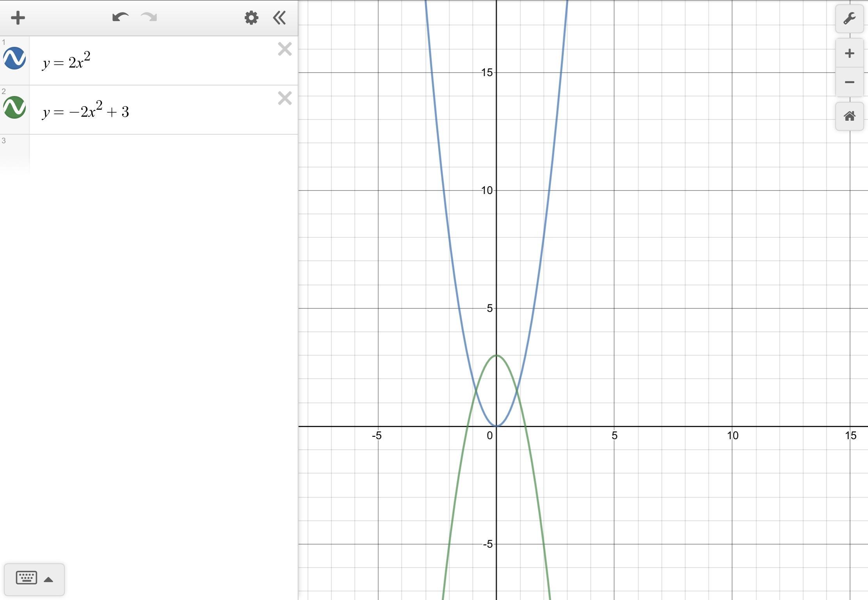Click the Add Item plus button
Screen dimensions: 868x600
[x=18, y=18]
